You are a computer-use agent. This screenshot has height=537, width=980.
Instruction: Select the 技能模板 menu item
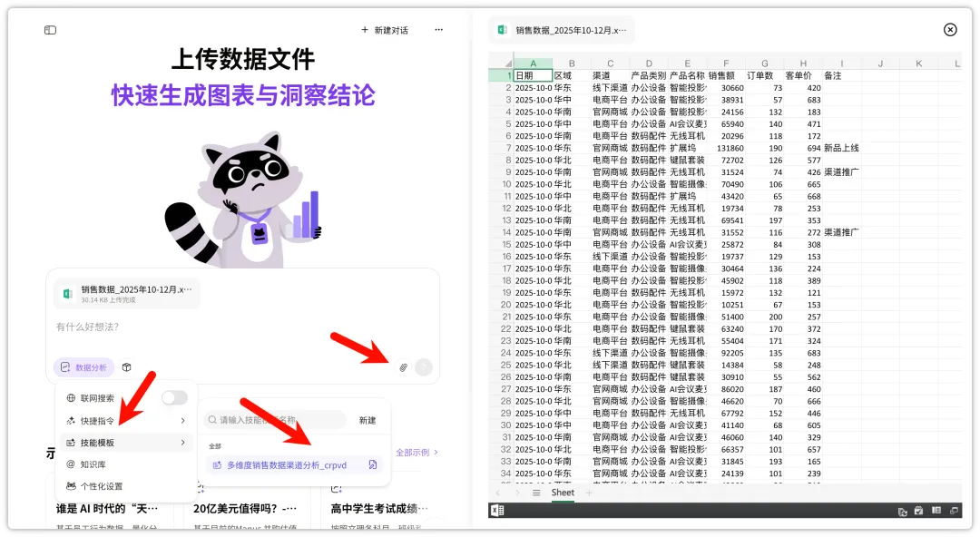(125, 442)
